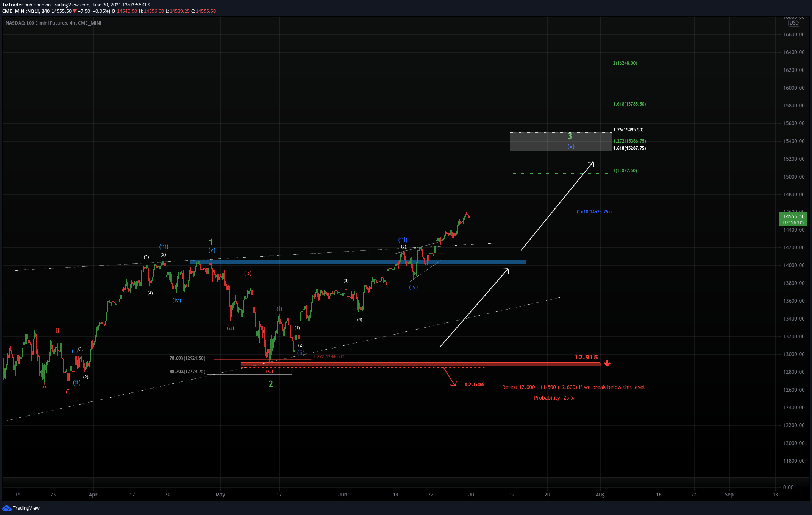Click the Probability: 25 % text

point(554,398)
